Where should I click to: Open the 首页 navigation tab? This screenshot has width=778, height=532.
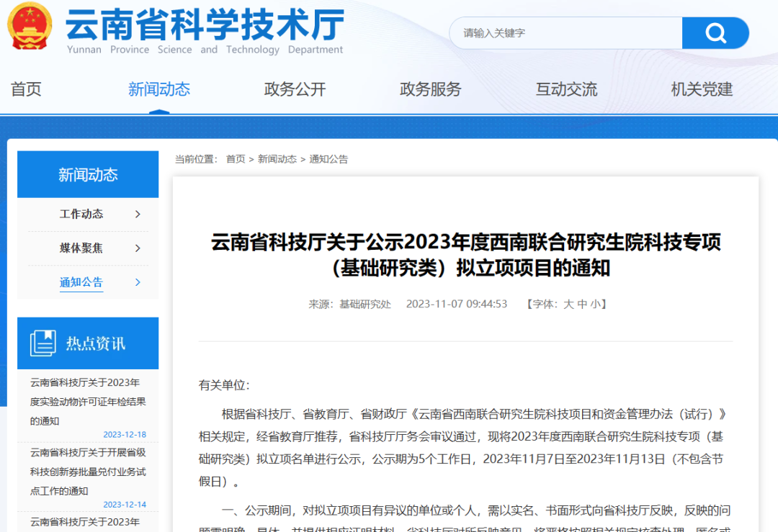pyautogui.click(x=26, y=89)
